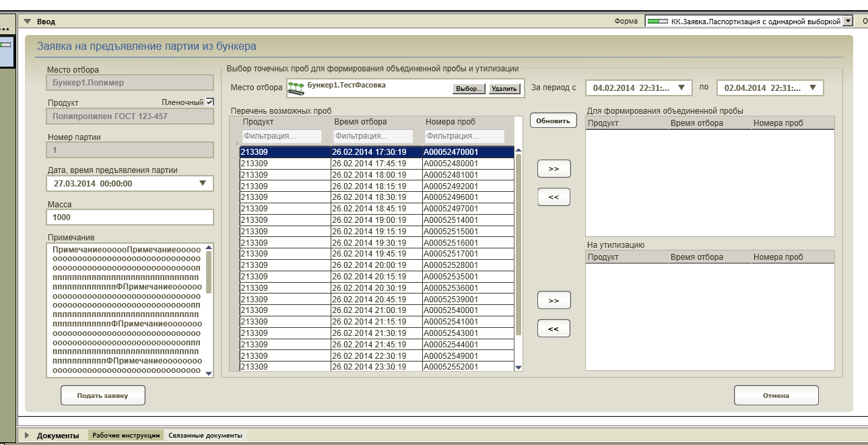The width and height of the screenshot is (868, 445).
Task: Select the row with sample A00052492001
Action: pos(376,186)
